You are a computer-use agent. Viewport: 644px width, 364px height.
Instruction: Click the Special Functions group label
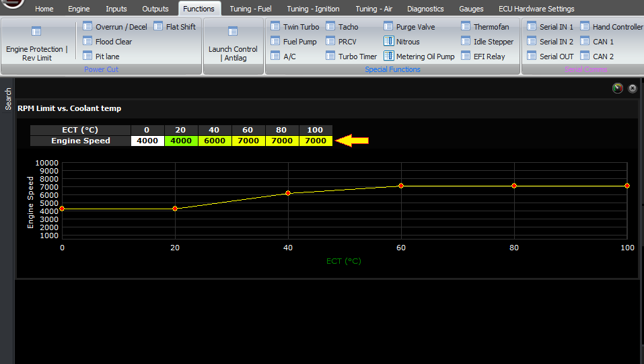(x=392, y=69)
